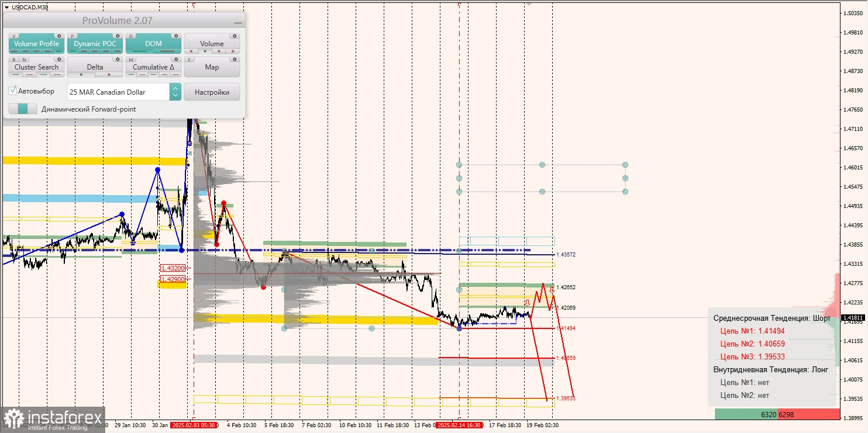Toggle the Динамический Forward-point switch
Viewport: 868px width, 433px height.
point(23,109)
